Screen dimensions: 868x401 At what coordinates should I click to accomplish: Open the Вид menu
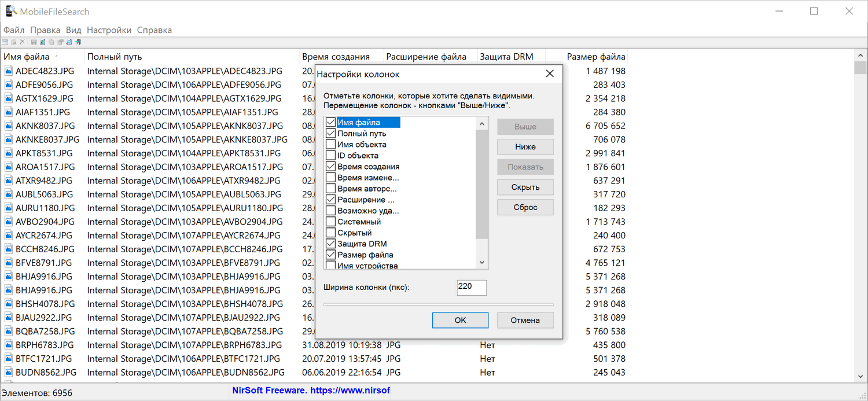tap(73, 30)
